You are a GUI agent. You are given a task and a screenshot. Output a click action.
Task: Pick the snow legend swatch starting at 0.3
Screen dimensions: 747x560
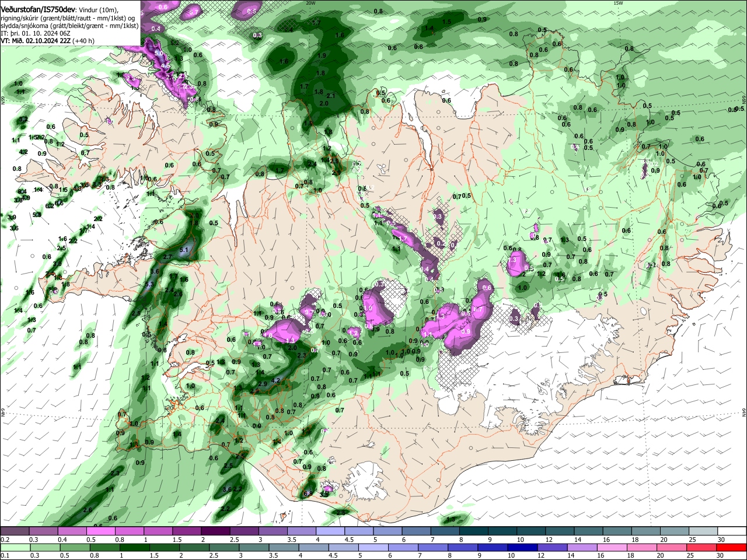43,531
